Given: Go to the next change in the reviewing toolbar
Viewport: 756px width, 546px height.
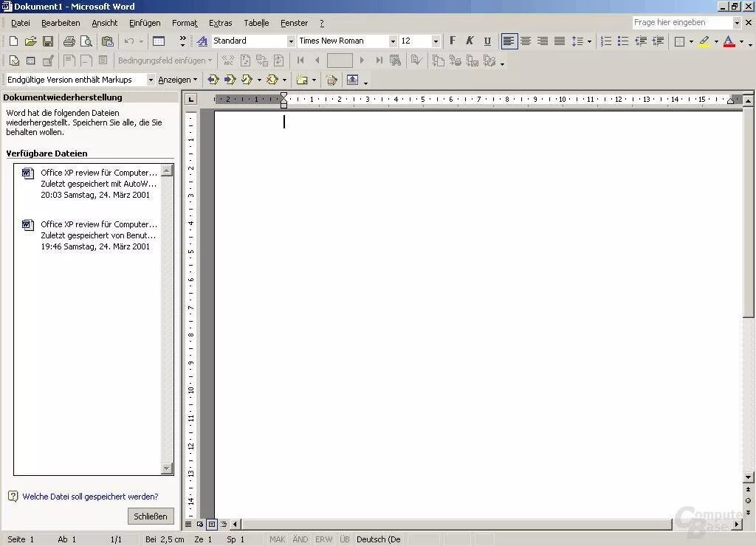Looking at the screenshot, I should [230, 80].
